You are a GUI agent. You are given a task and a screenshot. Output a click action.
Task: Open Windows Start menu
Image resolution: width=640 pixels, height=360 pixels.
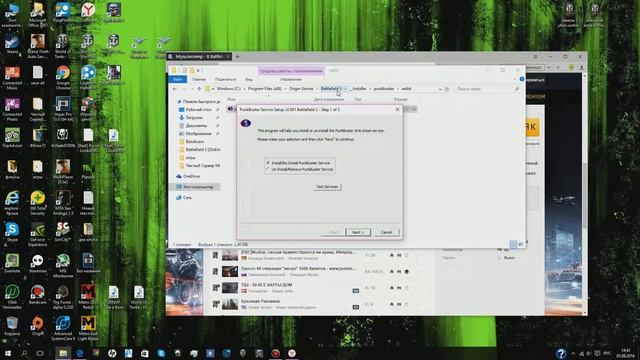pyautogui.click(x=8, y=353)
